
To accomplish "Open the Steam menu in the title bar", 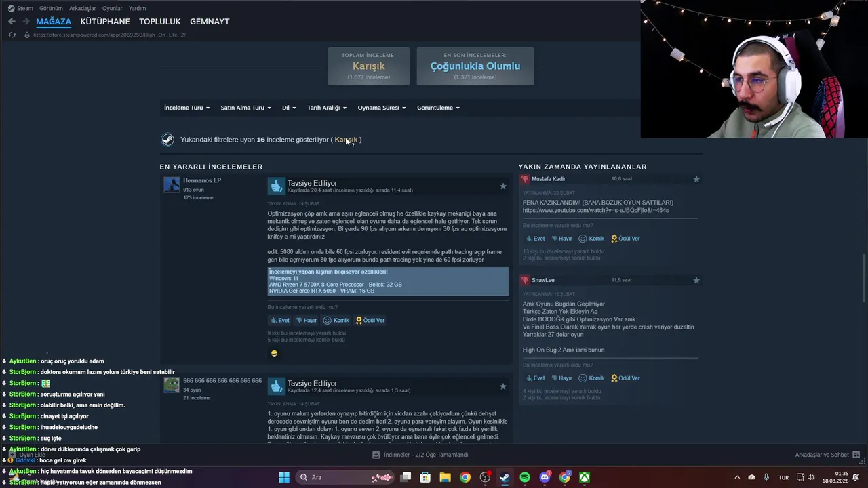I will [20, 8].
